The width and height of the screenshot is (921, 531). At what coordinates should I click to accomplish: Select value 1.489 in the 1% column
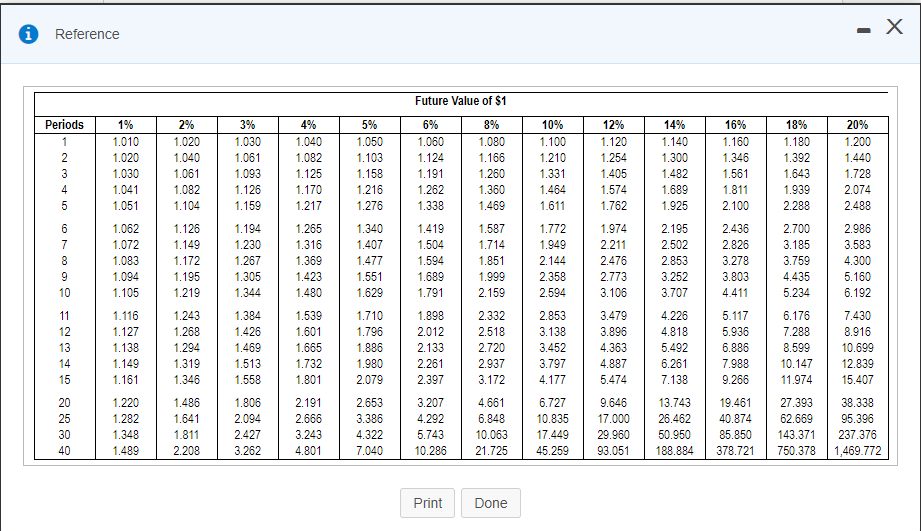(125, 451)
